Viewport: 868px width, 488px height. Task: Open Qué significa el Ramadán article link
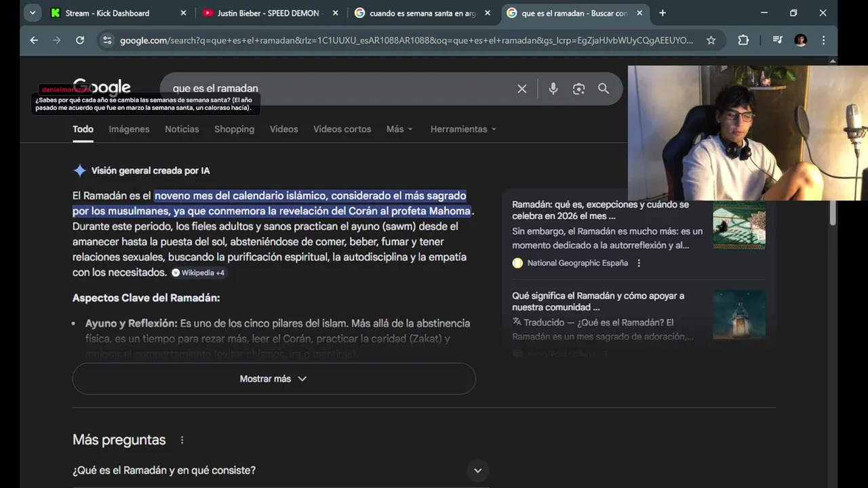click(598, 302)
